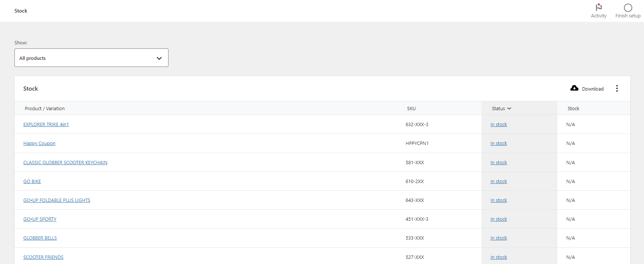This screenshot has height=264, width=644.
Task: Click In stock for GO•UP SPORTY
Action: (498, 219)
